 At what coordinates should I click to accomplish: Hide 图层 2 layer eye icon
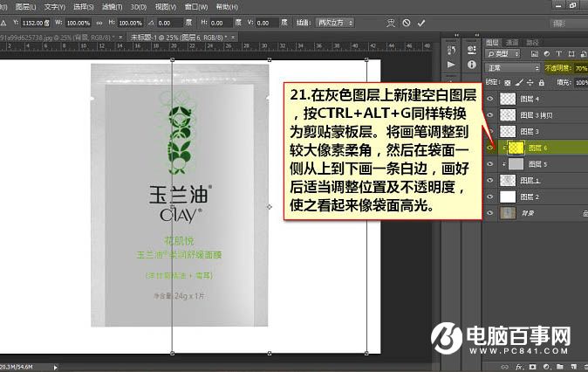(489, 196)
